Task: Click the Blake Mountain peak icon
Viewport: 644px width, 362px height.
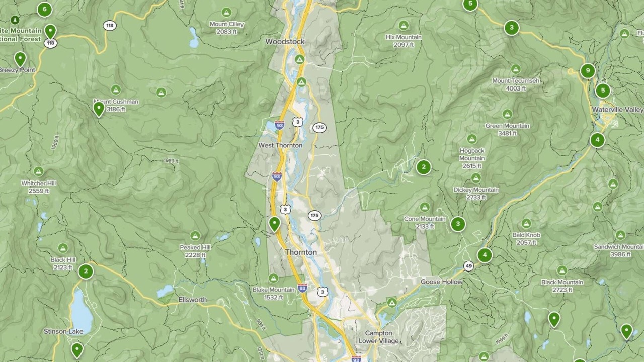Action: pos(273,278)
